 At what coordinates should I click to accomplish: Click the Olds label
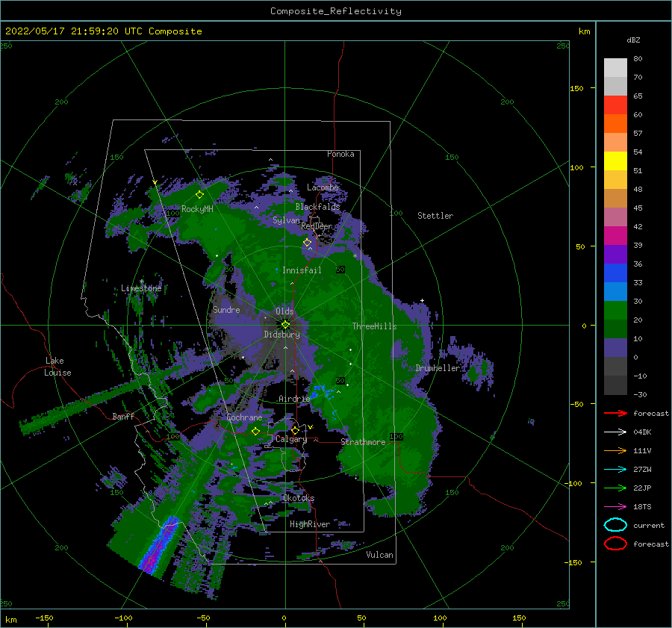pyautogui.click(x=284, y=311)
